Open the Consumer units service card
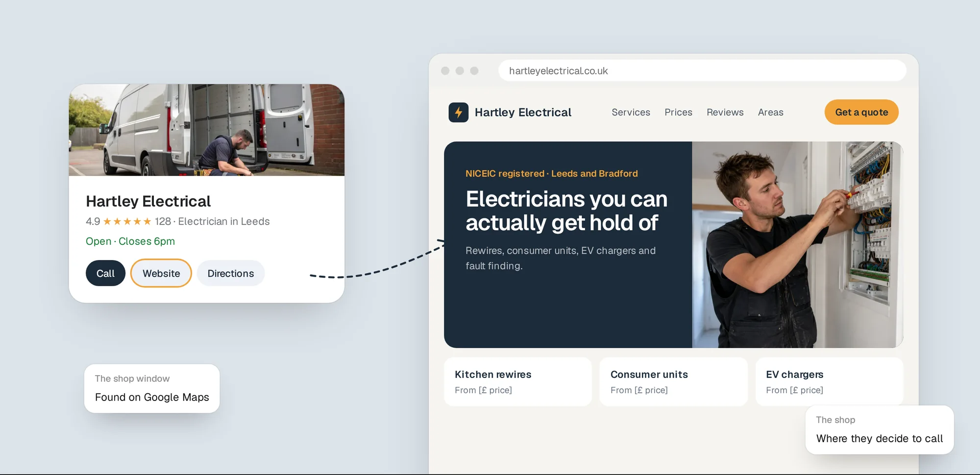This screenshot has width=980, height=475. coord(673,381)
